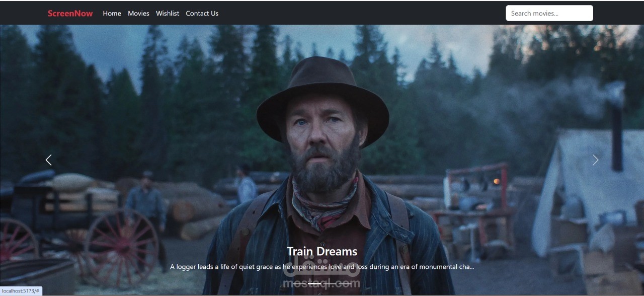The width and height of the screenshot is (644, 296).
Task: Click the logger movie description text
Action: 322,267
